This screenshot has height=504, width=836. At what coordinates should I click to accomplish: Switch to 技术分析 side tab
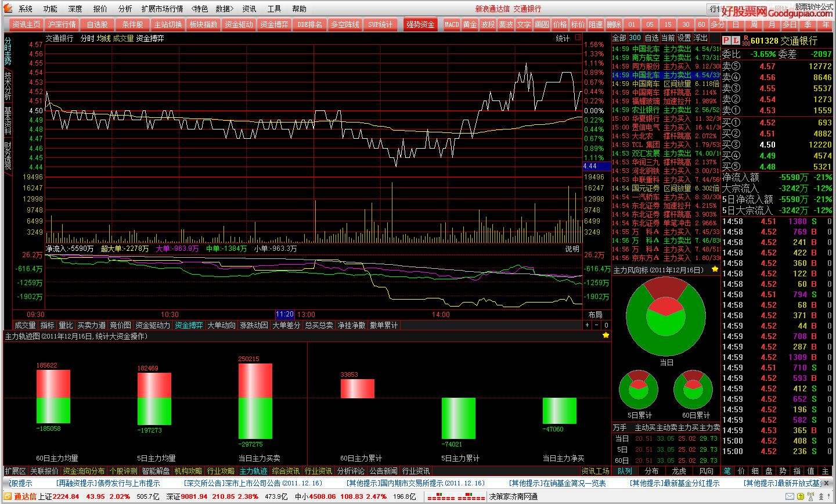click(x=8, y=85)
